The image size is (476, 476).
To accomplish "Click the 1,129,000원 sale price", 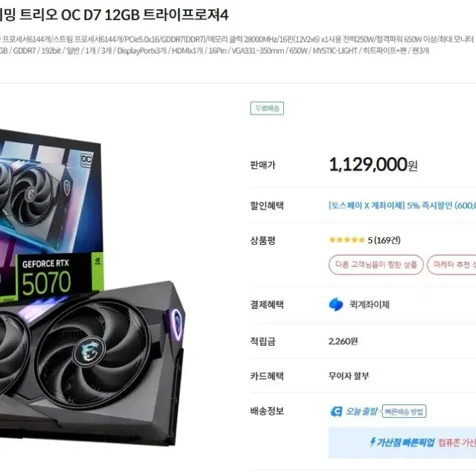I will pyautogui.click(x=373, y=165).
